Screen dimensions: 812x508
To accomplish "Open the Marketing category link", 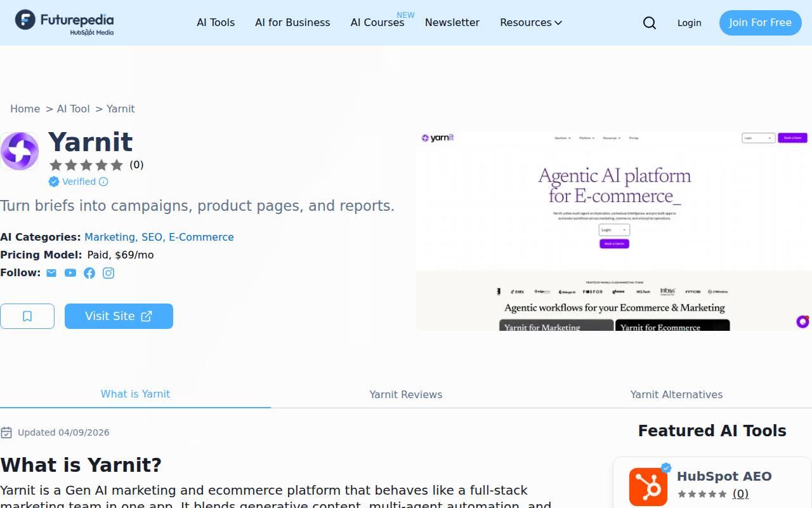I will pyautogui.click(x=110, y=237).
